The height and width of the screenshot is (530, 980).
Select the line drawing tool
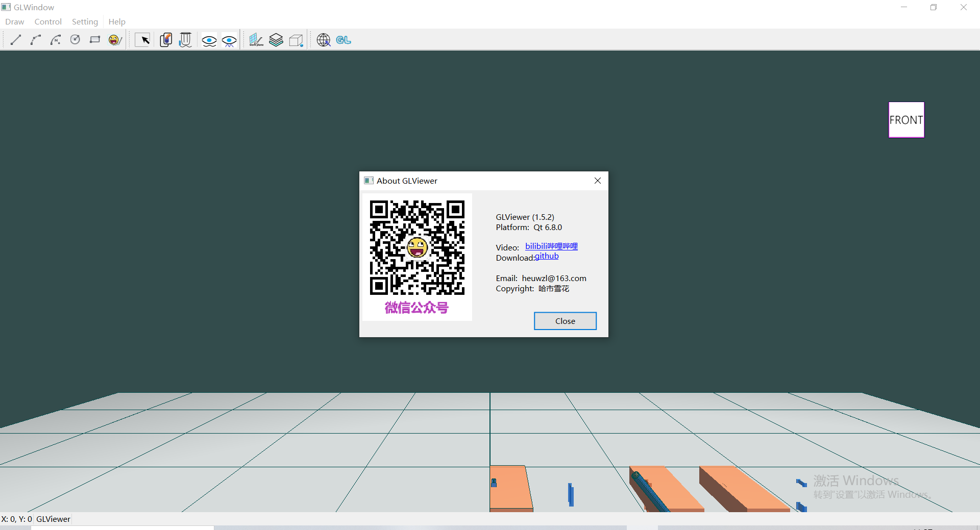click(x=16, y=40)
